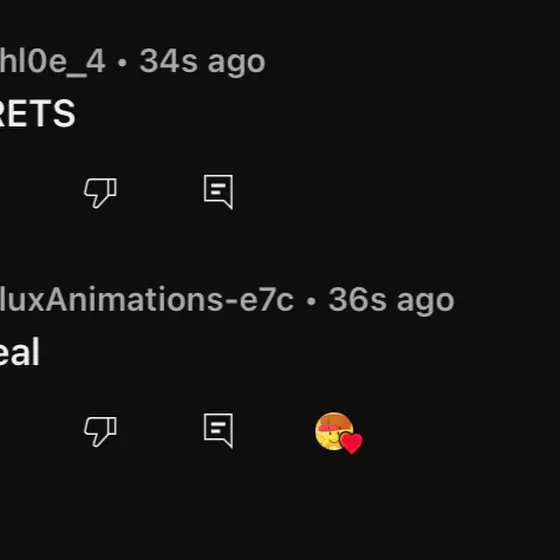560x560 pixels.
Task: Click the red heart on creator avatar
Action: [x=351, y=443]
